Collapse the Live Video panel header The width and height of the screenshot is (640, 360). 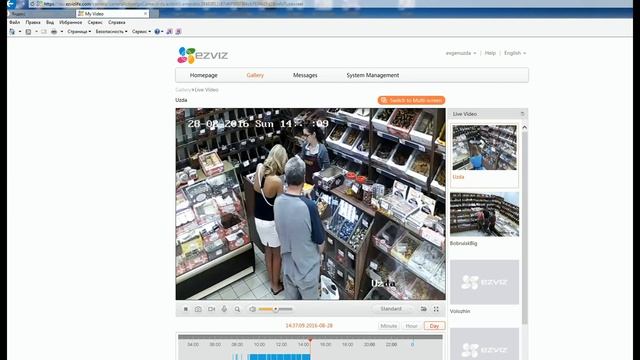coord(522,114)
